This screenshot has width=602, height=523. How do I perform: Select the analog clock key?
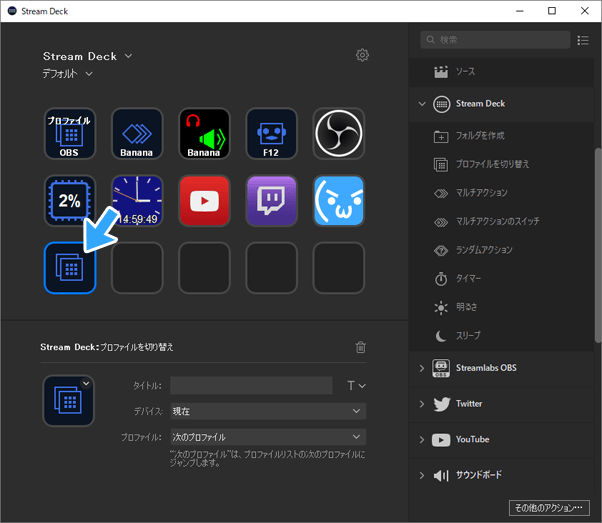pos(137,201)
